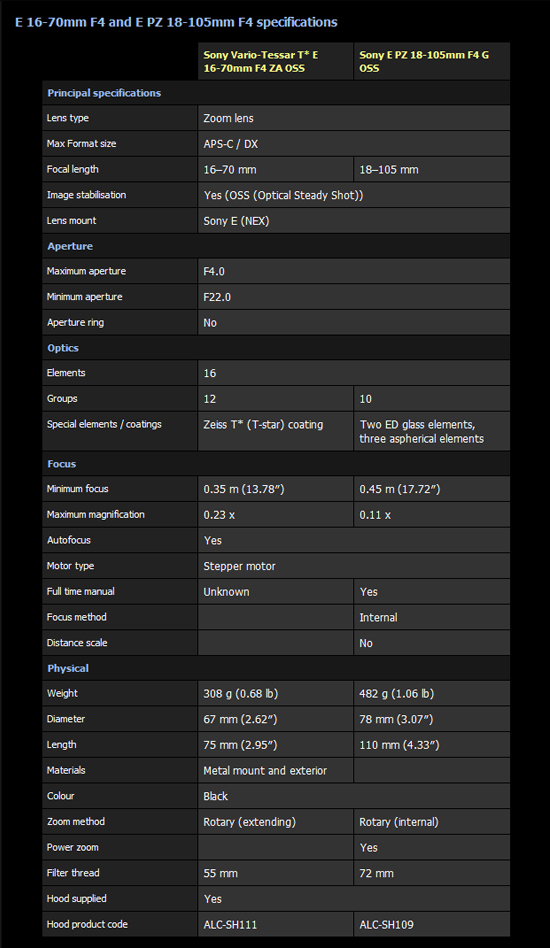Click the Sony E PZ 18-105mm column header
This screenshot has height=948, width=550.
tap(432, 61)
